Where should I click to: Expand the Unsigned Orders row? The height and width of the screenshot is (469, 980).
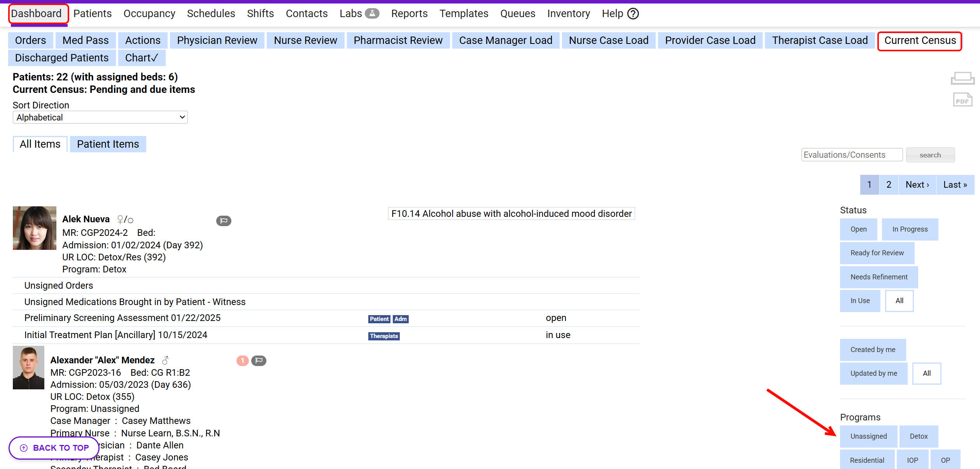pyautogui.click(x=59, y=286)
